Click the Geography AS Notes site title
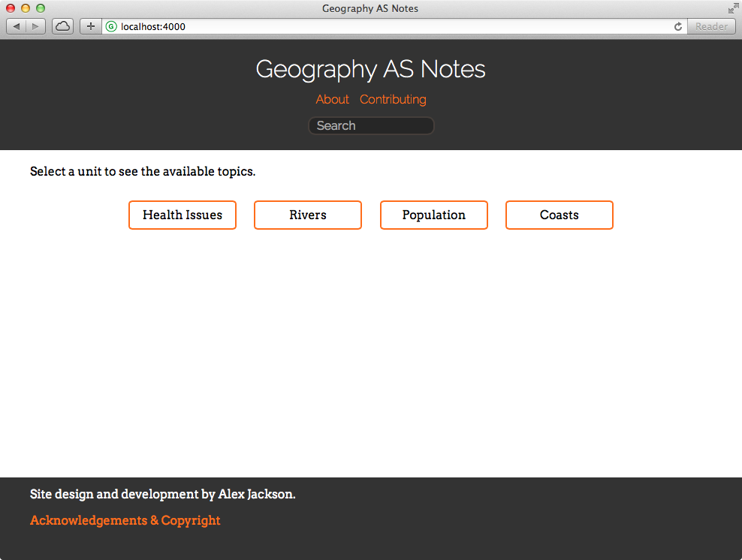Screen dimensions: 742x560 (x=370, y=69)
